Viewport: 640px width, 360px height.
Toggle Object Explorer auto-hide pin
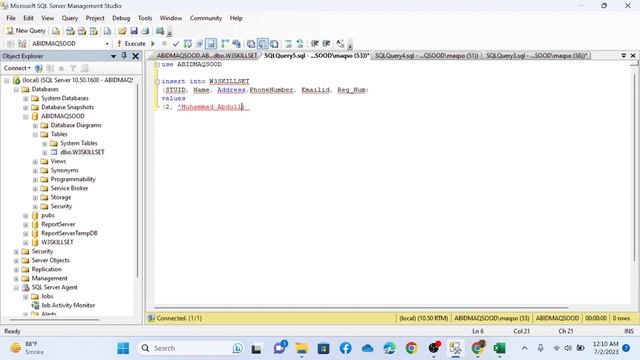(124, 56)
